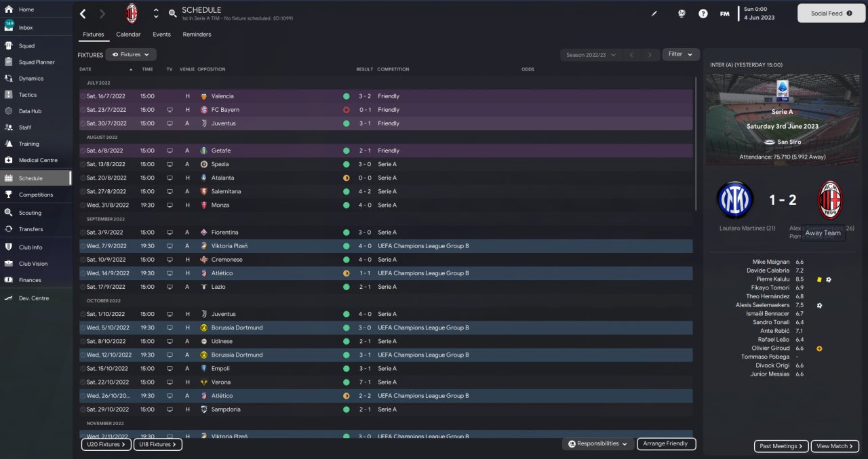Expand the Filter dropdown
Screen dimensions: 868x459
[x=681, y=54]
